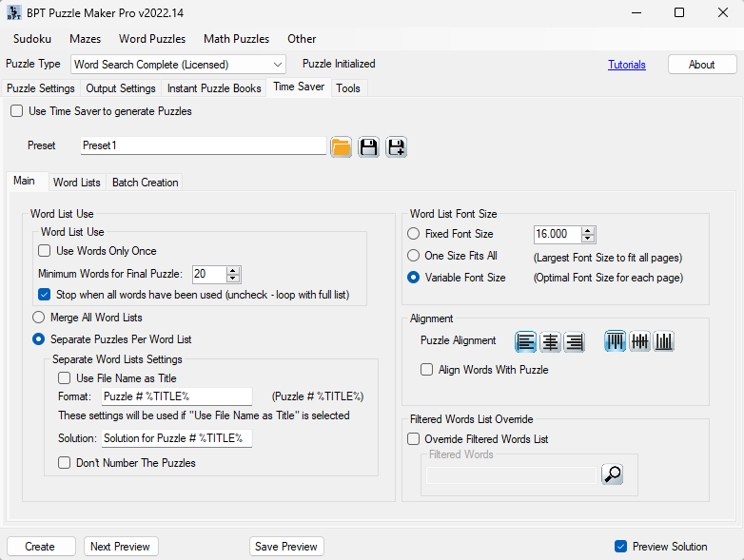Screen dimensions: 744x560
Task: Click the BPT application logo icon
Action: click(13, 12)
